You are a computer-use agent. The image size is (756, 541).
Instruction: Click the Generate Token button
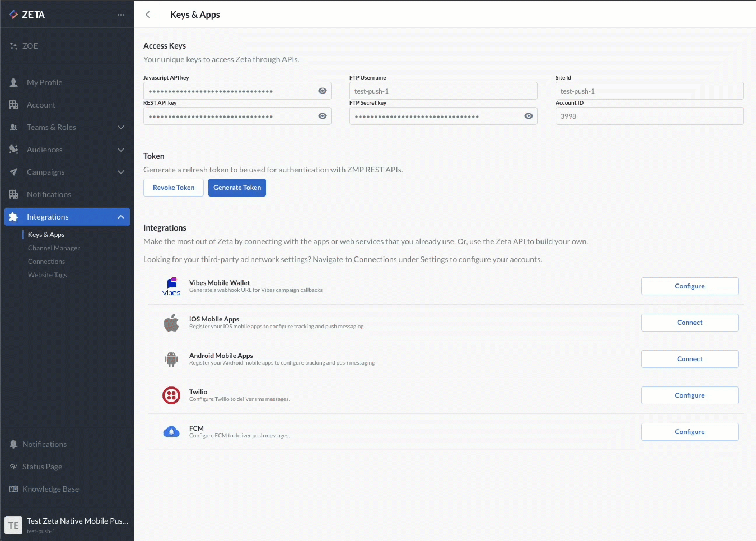click(x=237, y=188)
